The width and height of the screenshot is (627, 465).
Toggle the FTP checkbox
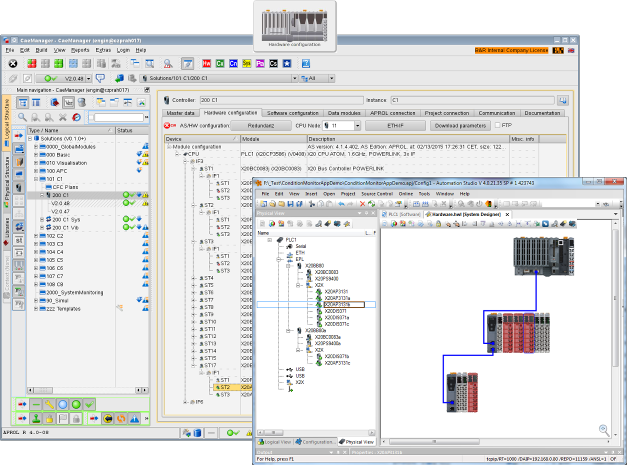pos(497,125)
